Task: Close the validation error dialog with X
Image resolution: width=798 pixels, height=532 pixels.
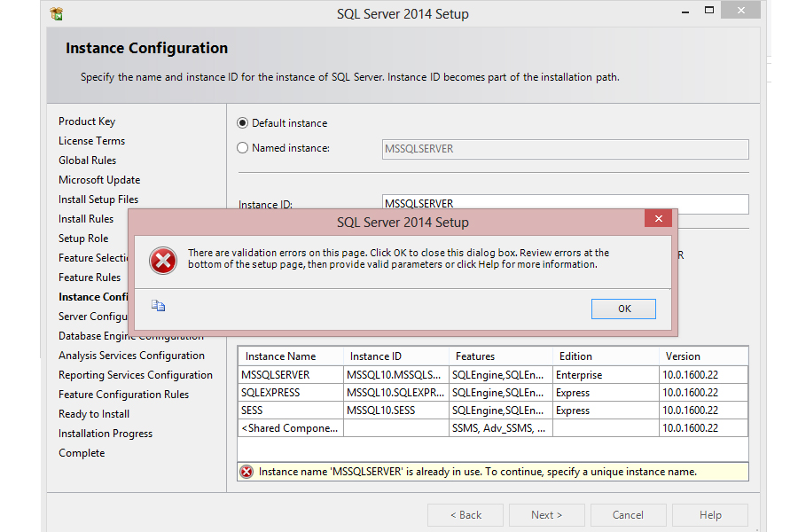Action: point(658,218)
